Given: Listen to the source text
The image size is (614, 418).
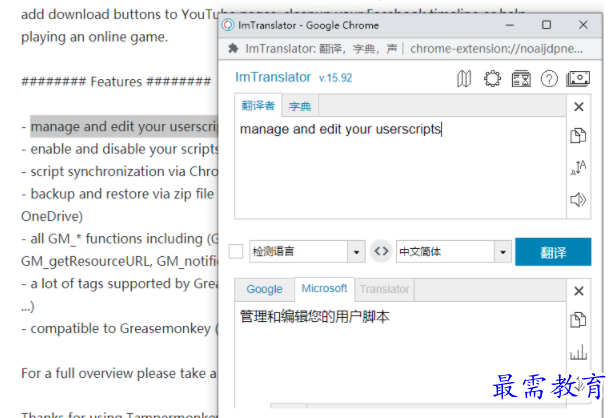Looking at the screenshot, I should point(578,200).
